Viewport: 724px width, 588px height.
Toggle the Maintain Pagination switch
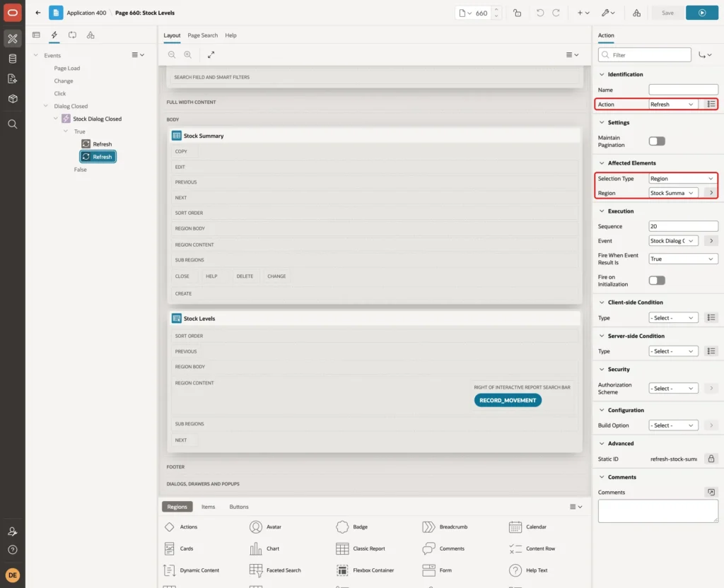[657, 141]
